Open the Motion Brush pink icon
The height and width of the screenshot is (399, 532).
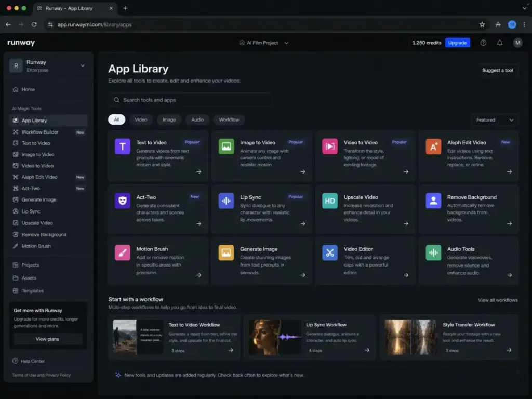(x=123, y=253)
